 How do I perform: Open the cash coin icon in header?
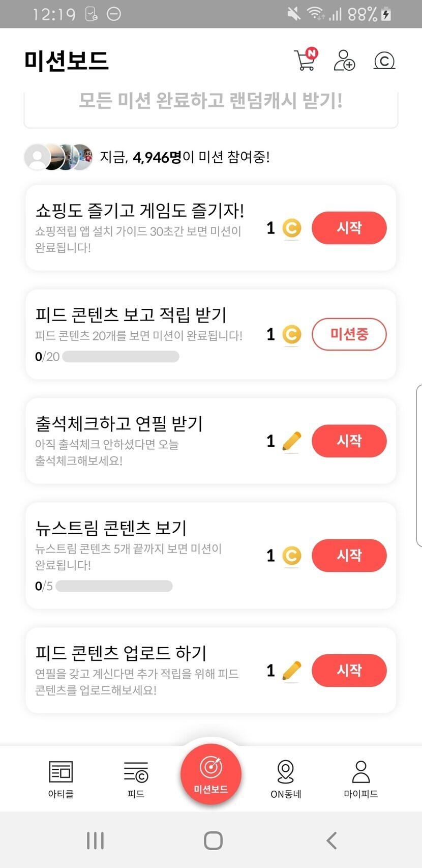tap(384, 61)
